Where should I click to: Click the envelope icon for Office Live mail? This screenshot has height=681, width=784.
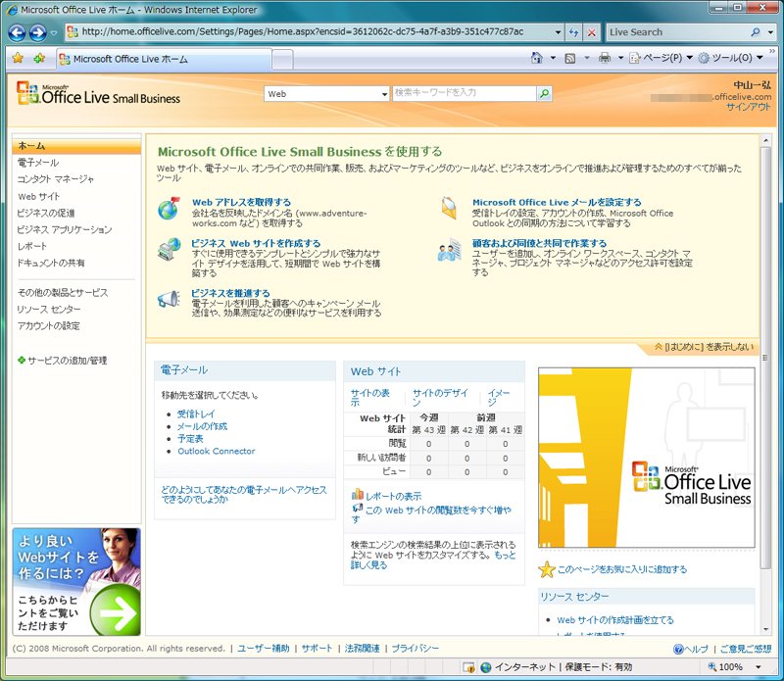tap(449, 208)
